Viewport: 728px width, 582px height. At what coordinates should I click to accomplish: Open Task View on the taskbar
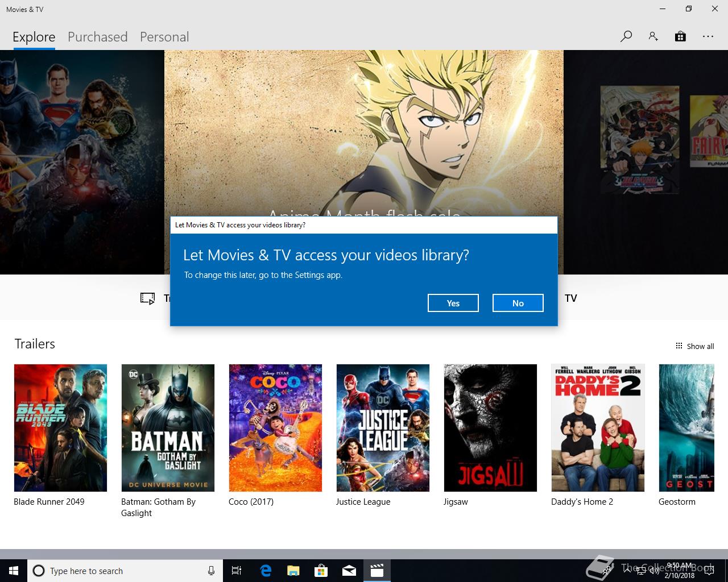[237, 571]
